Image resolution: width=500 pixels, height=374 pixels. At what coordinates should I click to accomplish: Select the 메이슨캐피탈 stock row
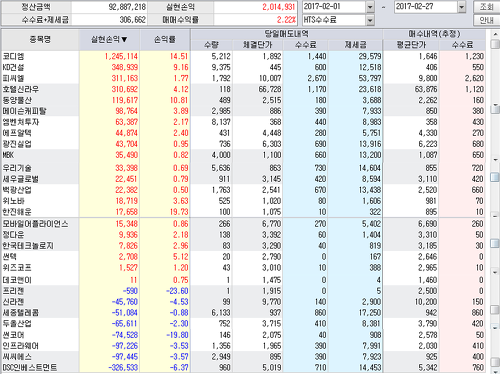click(243, 111)
